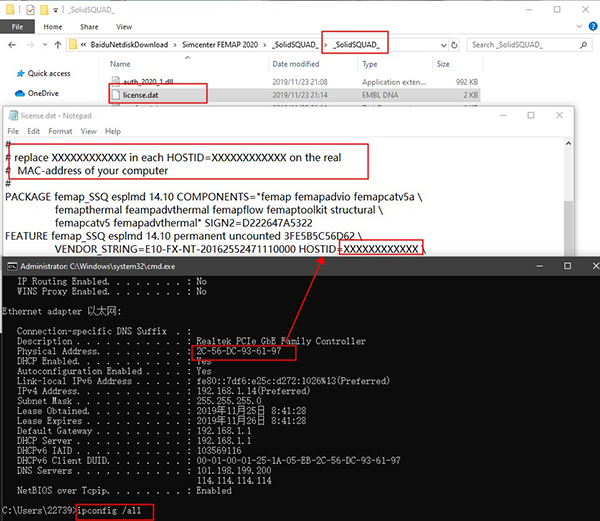Click the OneDrive cloud icon
The width and height of the screenshot is (600, 521).
(x=18, y=92)
